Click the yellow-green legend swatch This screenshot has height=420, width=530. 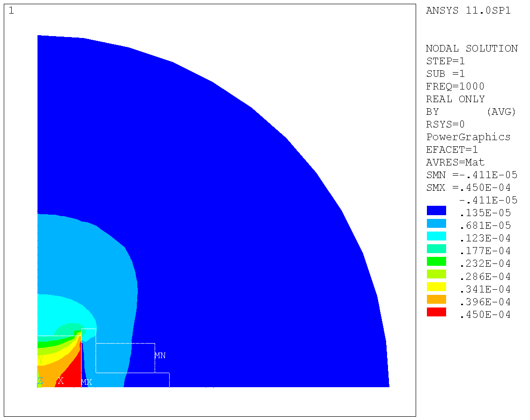point(436,274)
